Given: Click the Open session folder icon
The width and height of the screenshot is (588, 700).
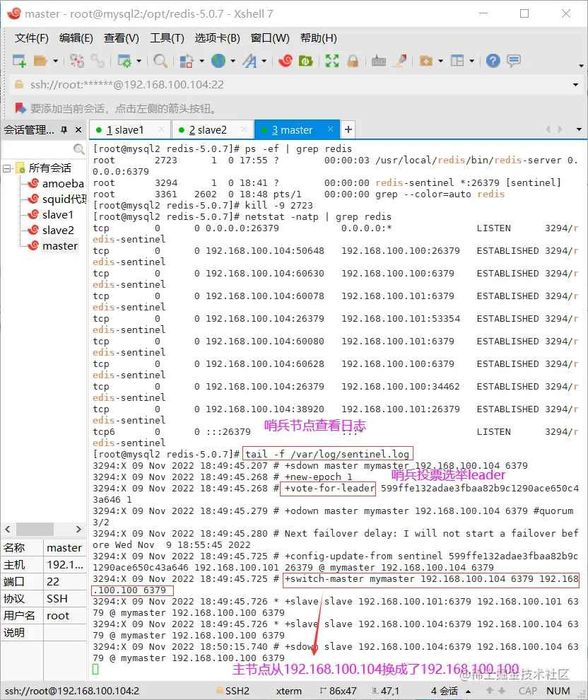Looking at the screenshot, I should 40,61.
